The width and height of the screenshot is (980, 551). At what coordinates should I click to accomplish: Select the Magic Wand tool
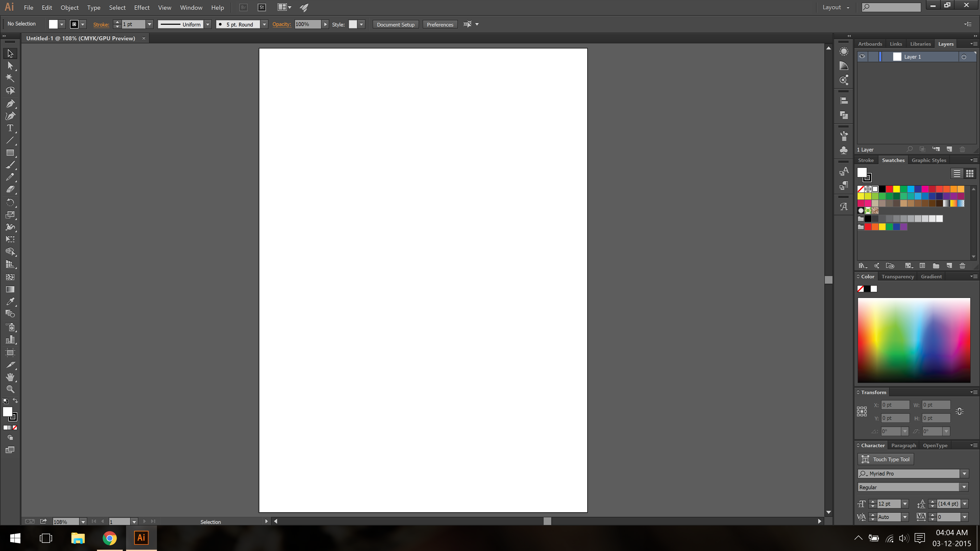[10, 78]
